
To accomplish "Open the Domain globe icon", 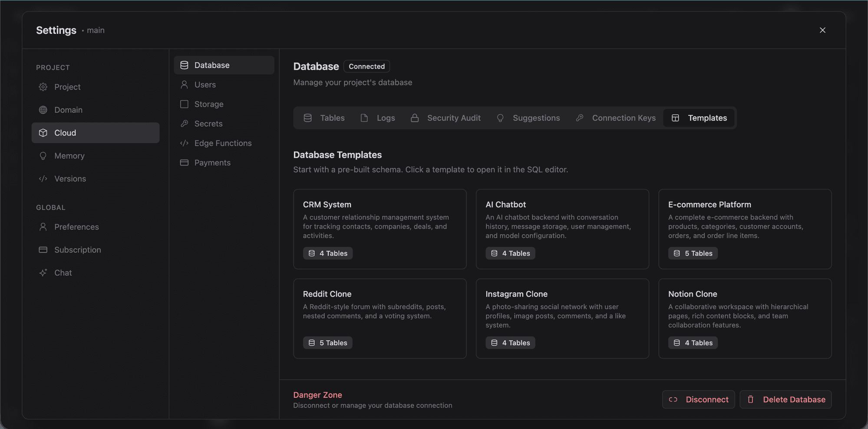I will pyautogui.click(x=43, y=110).
